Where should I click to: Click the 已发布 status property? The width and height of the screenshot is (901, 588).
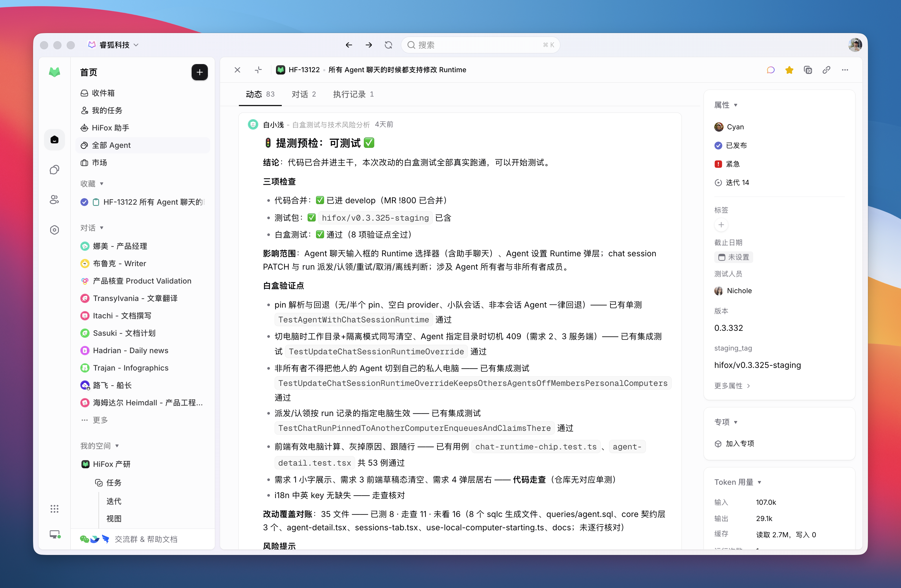[x=731, y=145]
